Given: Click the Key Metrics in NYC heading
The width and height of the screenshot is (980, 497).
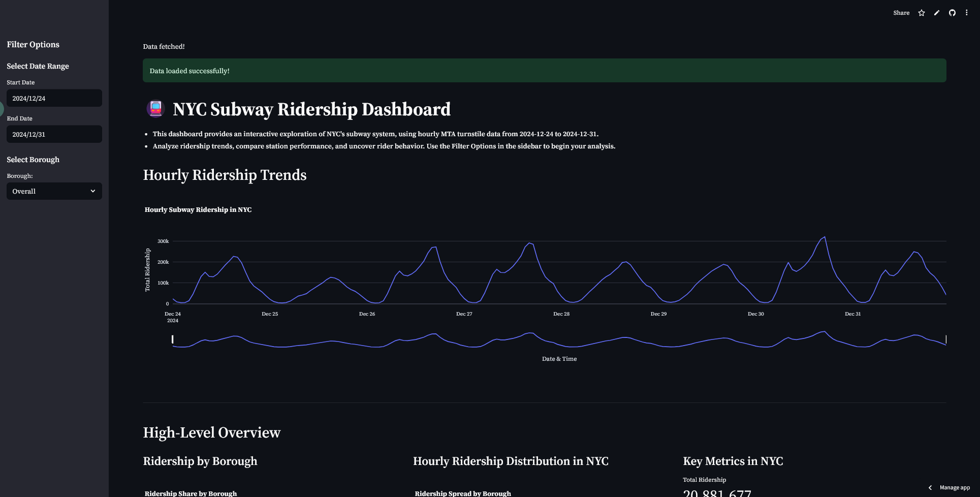Looking at the screenshot, I should coord(733,461).
